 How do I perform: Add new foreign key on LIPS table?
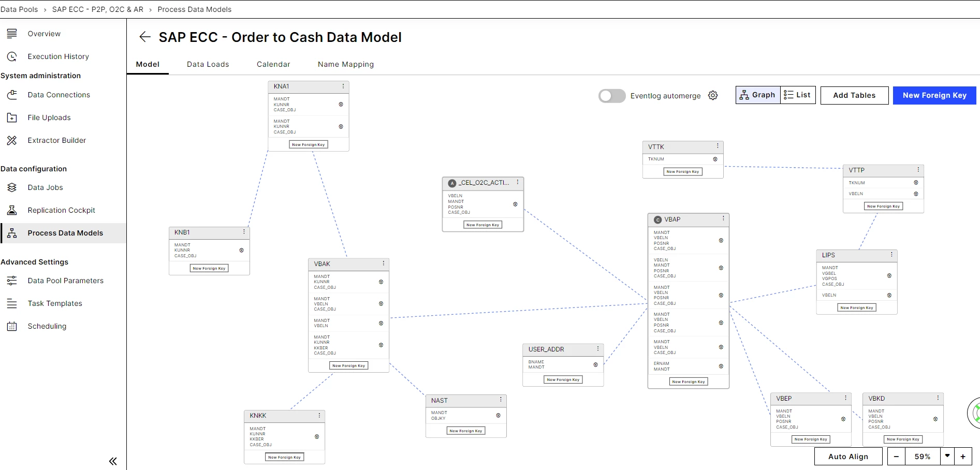coord(857,307)
